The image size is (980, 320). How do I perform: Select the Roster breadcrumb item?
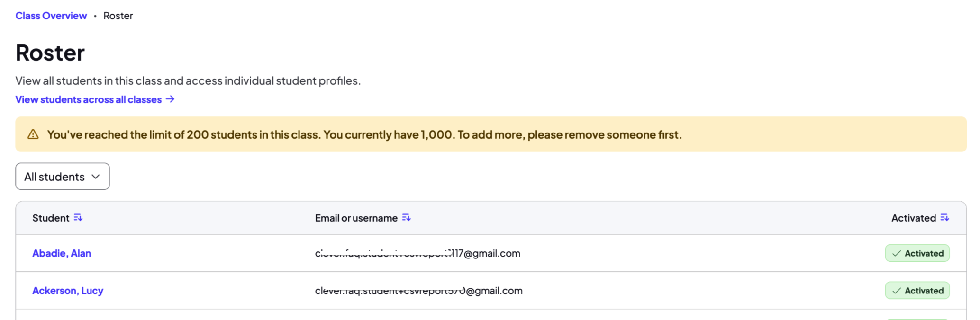[118, 16]
